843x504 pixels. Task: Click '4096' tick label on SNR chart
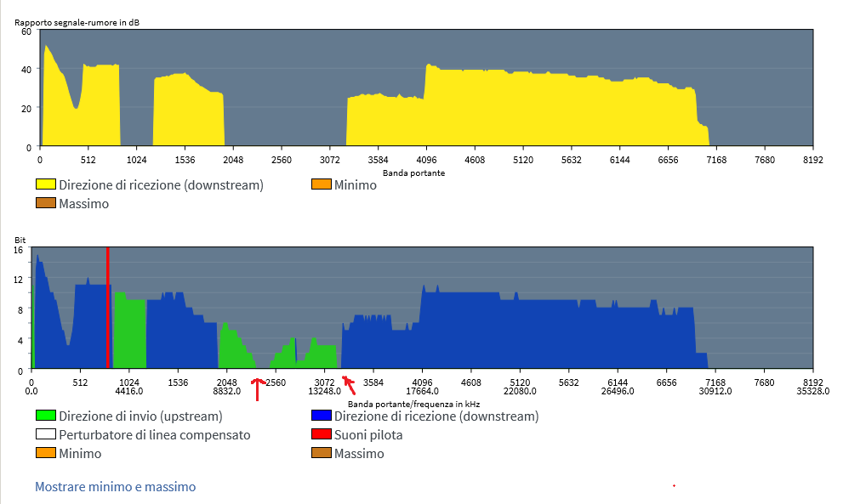pyautogui.click(x=426, y=160)
